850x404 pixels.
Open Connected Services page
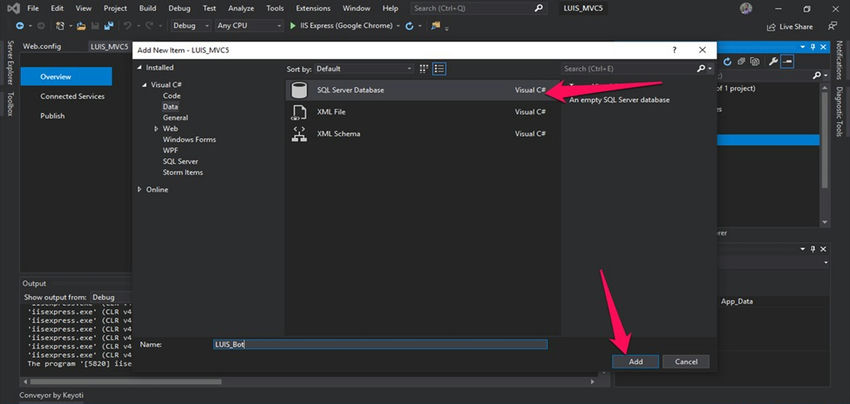pyautogui.click(x=72, y=96)
